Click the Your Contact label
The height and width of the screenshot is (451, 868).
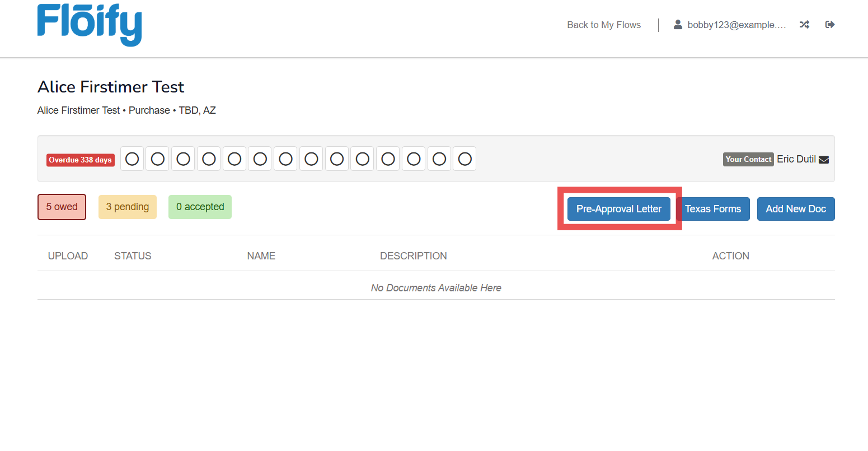(x=748, y=160)
